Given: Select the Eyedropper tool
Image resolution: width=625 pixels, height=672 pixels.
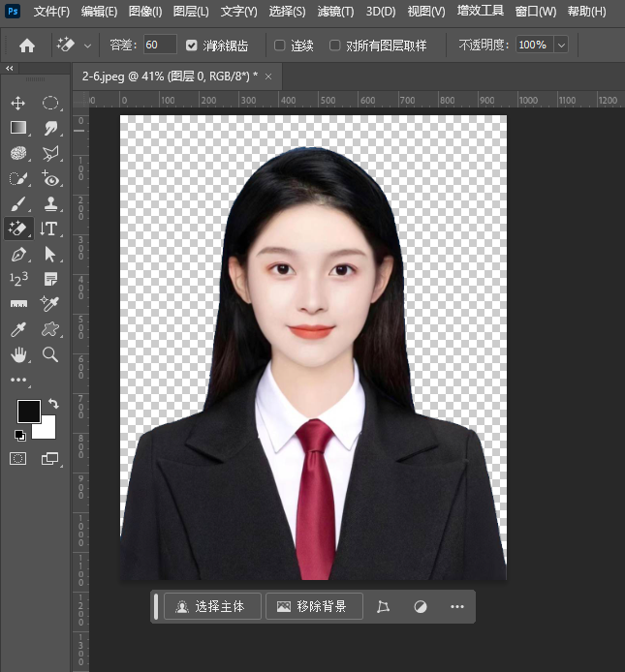Looking at the screenshot, I should coord(18,329).
